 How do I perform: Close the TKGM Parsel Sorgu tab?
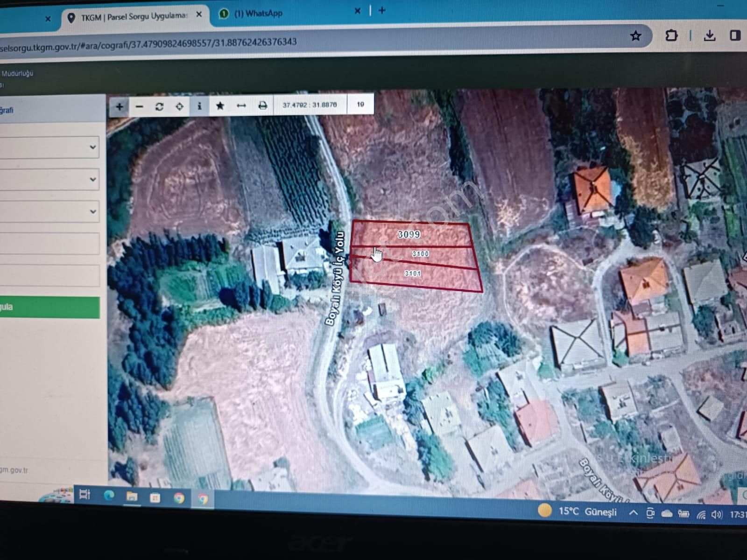199,15
